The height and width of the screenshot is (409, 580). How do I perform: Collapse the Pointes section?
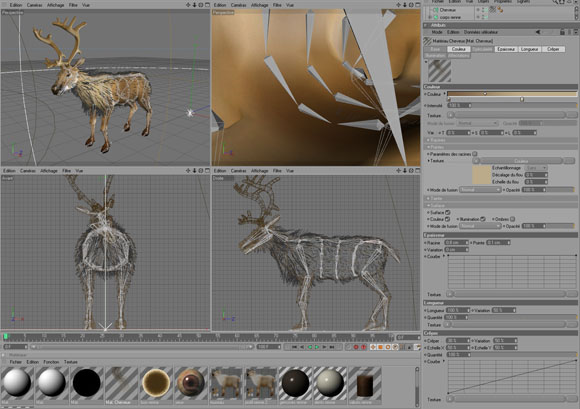500,147
